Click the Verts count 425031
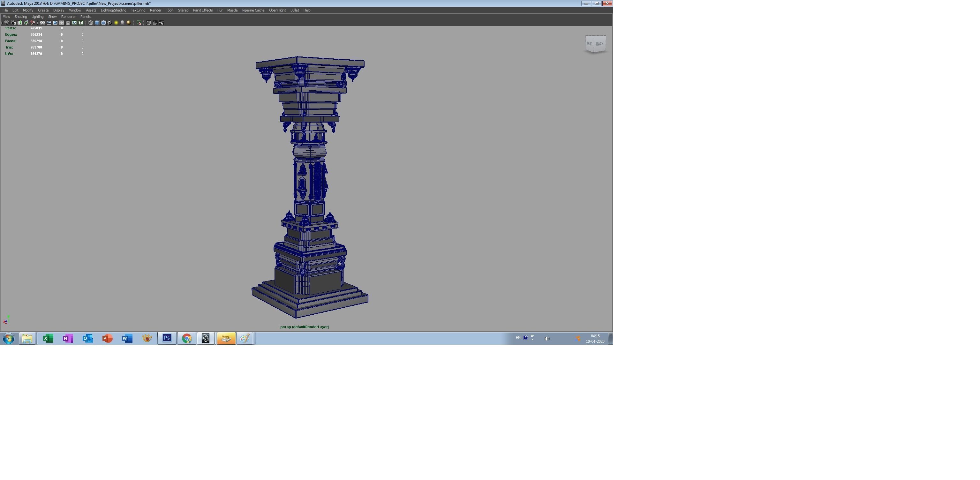980x480 pixels. [36, 28]
